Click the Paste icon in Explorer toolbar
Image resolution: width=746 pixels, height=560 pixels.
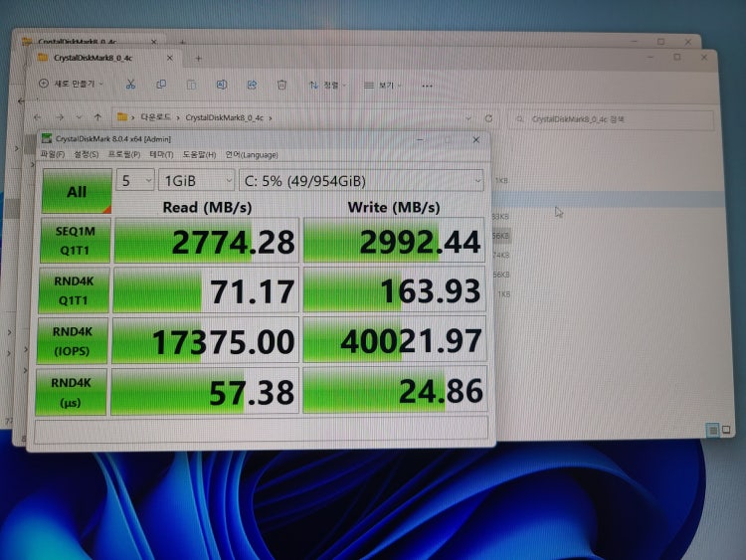(191, 85)
